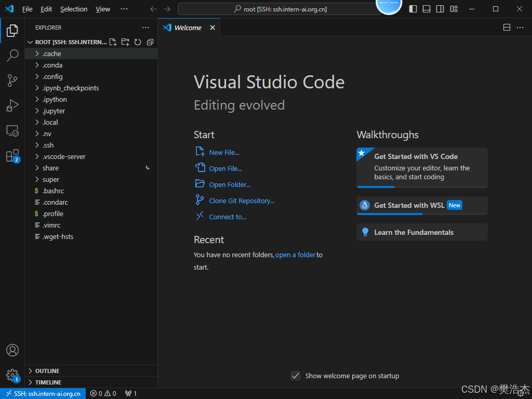Expand the TIMELINE section
Viewport: 532px width, 399px height.
coord(91,382)
